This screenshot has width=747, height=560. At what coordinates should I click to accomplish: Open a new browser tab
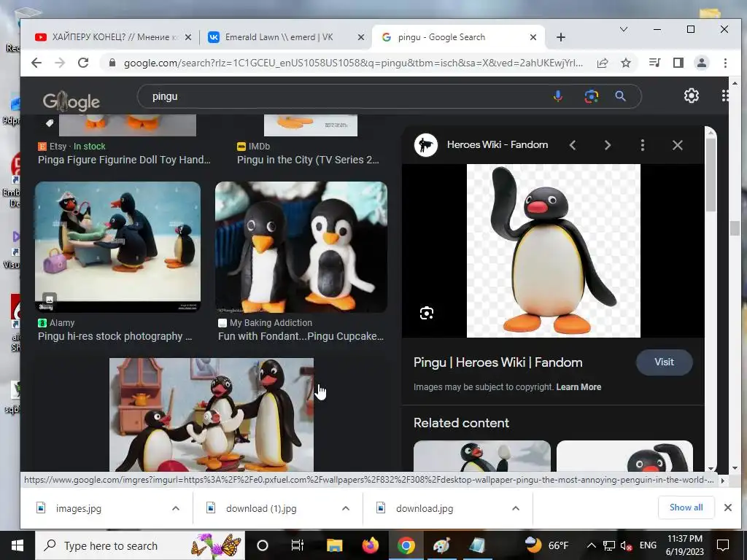(561, 37)
